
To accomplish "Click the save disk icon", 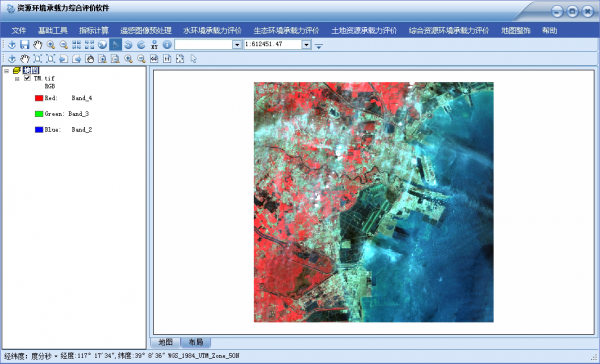I will (24, 45).
